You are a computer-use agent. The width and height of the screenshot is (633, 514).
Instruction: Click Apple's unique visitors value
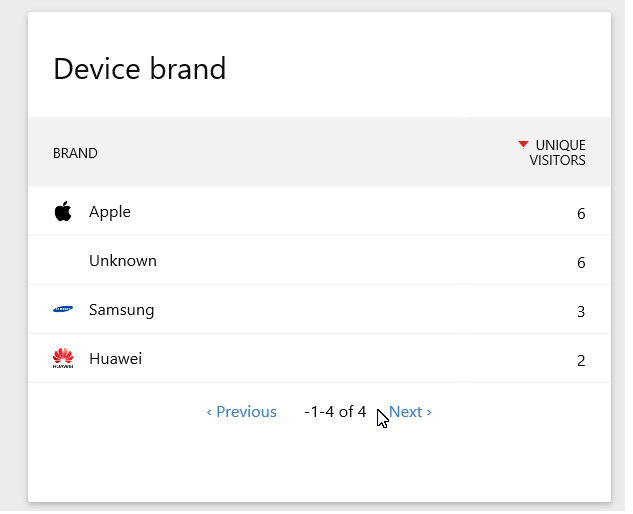pyautogui.click(x=581, y=214)
